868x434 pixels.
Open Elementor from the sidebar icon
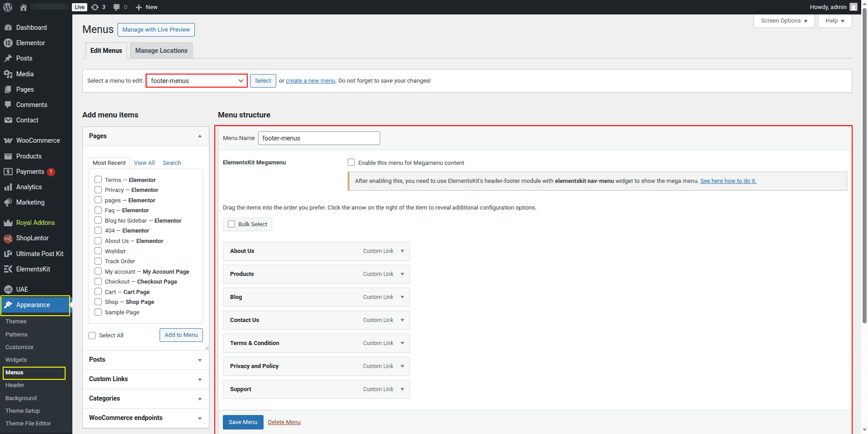click(x=8, y=43)
